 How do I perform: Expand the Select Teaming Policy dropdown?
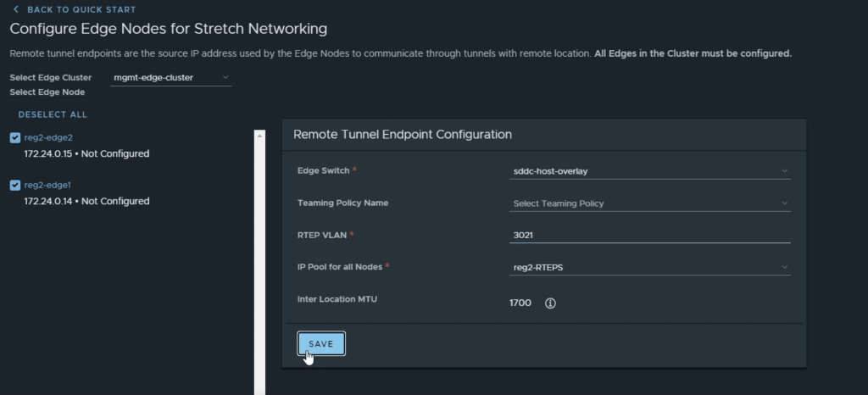(x=649, y=203)
